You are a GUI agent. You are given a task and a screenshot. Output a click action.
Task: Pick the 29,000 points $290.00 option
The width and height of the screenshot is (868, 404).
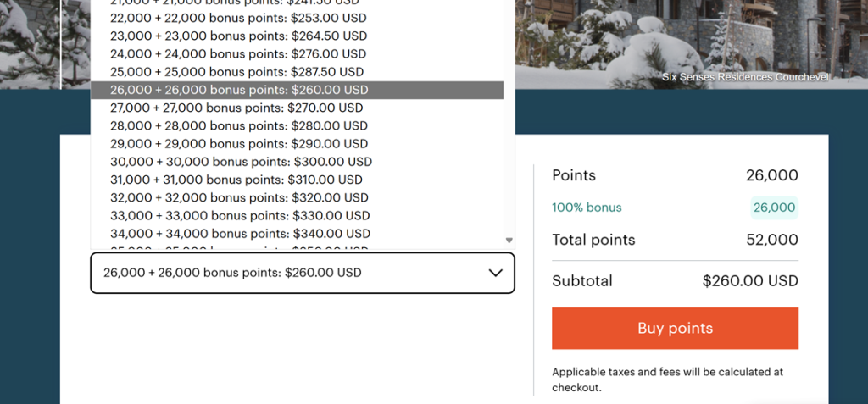pos(238,144)
